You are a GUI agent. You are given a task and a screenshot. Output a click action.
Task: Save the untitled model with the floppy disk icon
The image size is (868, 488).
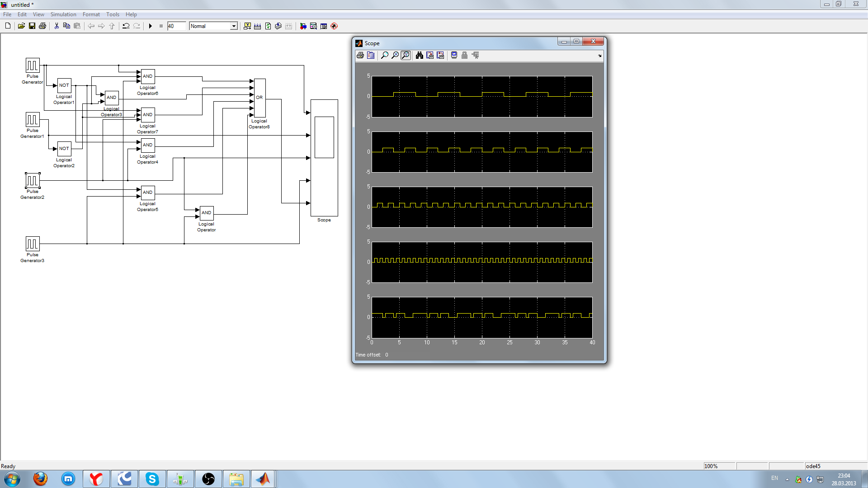point(32,26)
